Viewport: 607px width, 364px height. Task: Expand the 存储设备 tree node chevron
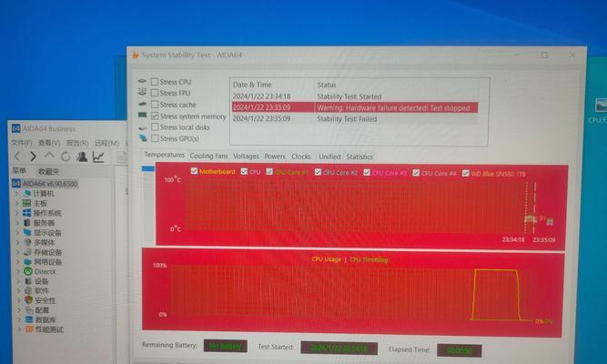pos(18,252)
